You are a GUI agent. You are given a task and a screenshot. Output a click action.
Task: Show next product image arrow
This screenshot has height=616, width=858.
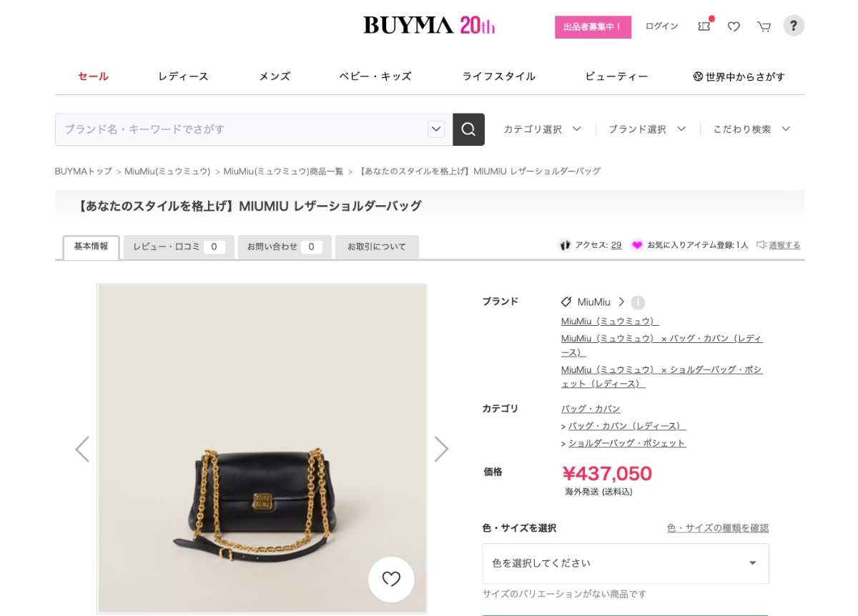point(441,449)
